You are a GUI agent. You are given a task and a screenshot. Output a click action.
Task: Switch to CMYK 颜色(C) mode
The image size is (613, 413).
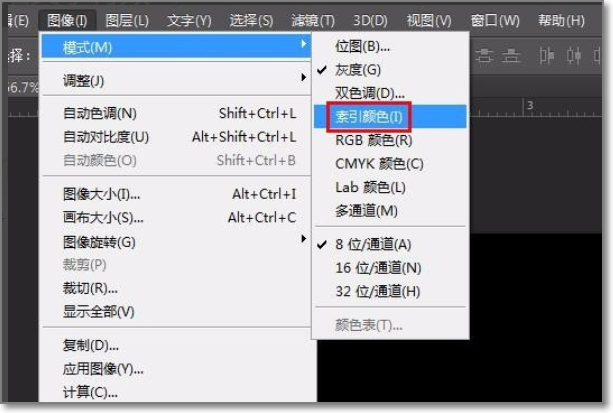(x=390, y=163)
